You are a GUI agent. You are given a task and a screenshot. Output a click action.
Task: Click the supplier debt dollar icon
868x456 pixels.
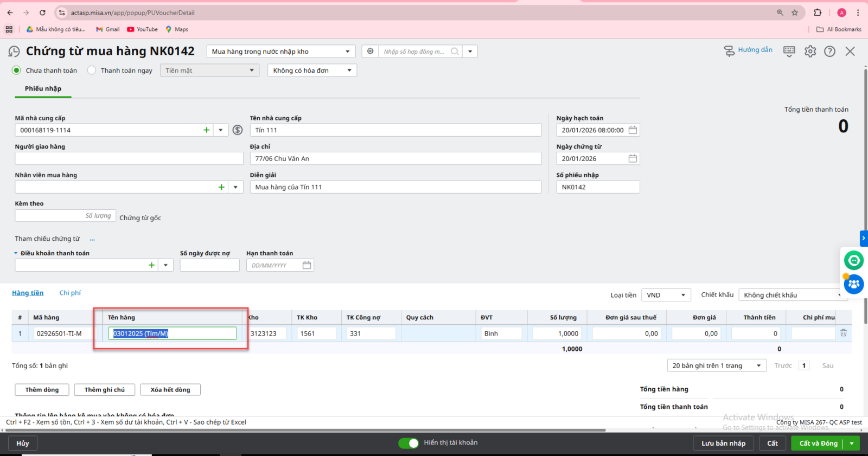click(x=238, y=130)
